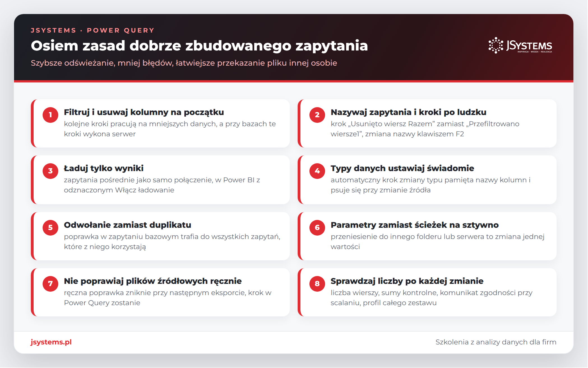
Task: Select heading "Filtruj i usuwaj kolumny na początku"
Action: 144,112
